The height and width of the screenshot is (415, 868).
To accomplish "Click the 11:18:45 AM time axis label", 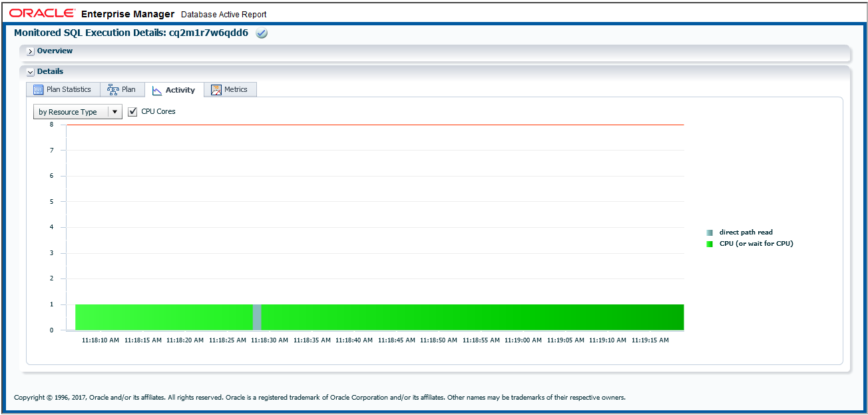I will (x=397, y=340).
